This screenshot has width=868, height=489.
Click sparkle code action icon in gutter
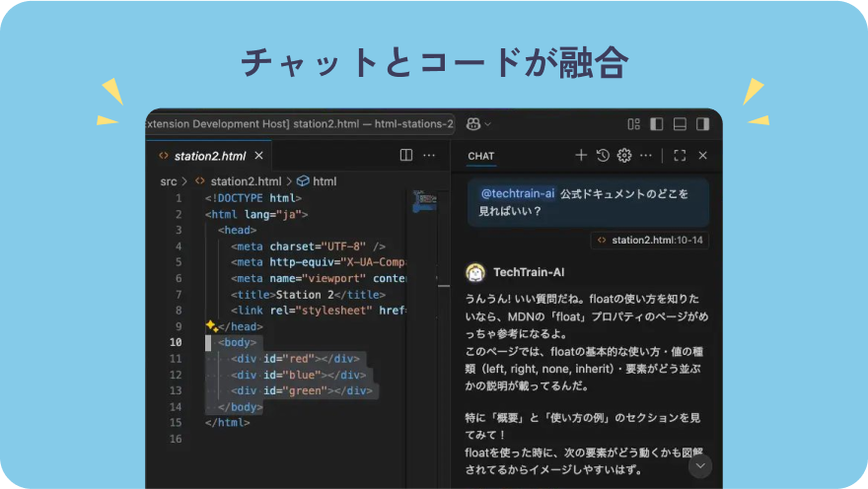coord(211,325)
